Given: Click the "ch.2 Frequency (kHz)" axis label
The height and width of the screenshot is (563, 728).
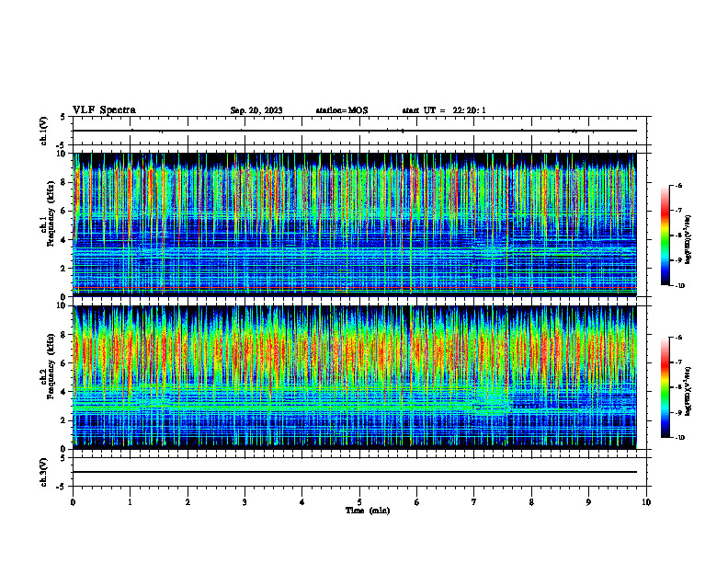Looking at the screenshot, I should [48, 366].
